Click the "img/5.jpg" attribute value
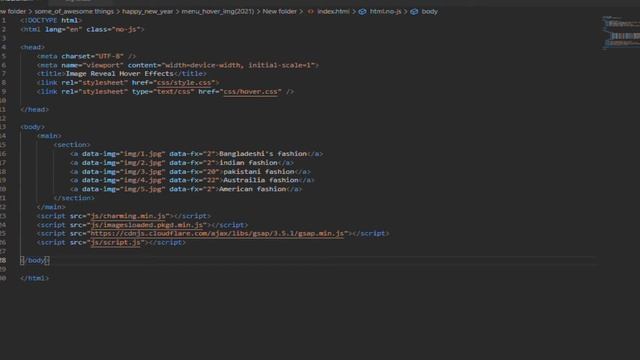Screen dimensions: 640x360 pos(142,189)
